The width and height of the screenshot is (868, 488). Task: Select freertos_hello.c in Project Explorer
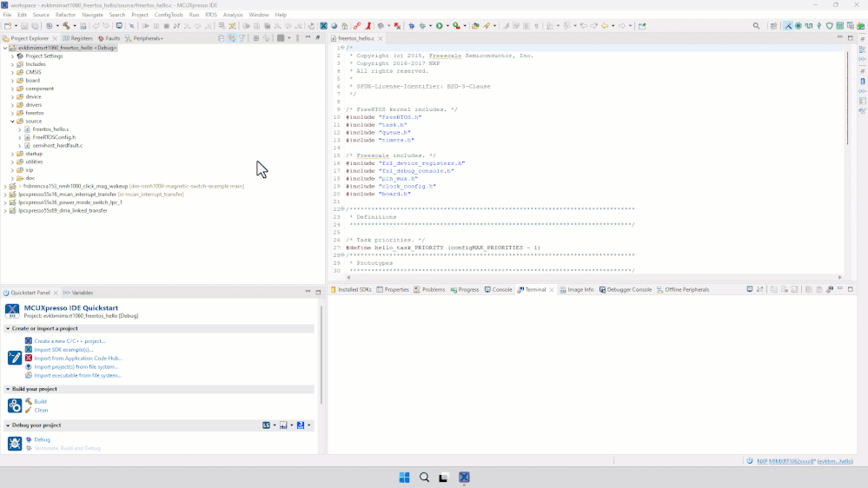50,129
